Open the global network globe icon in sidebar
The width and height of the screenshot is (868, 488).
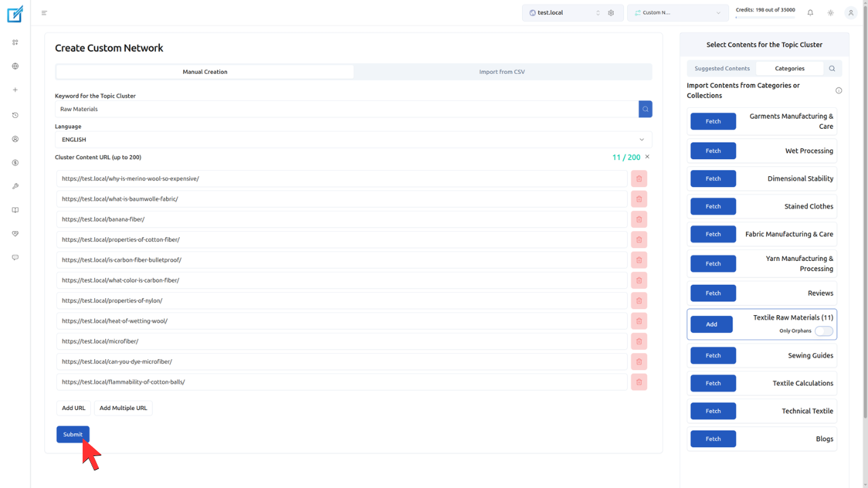click(x=15, y=66)
